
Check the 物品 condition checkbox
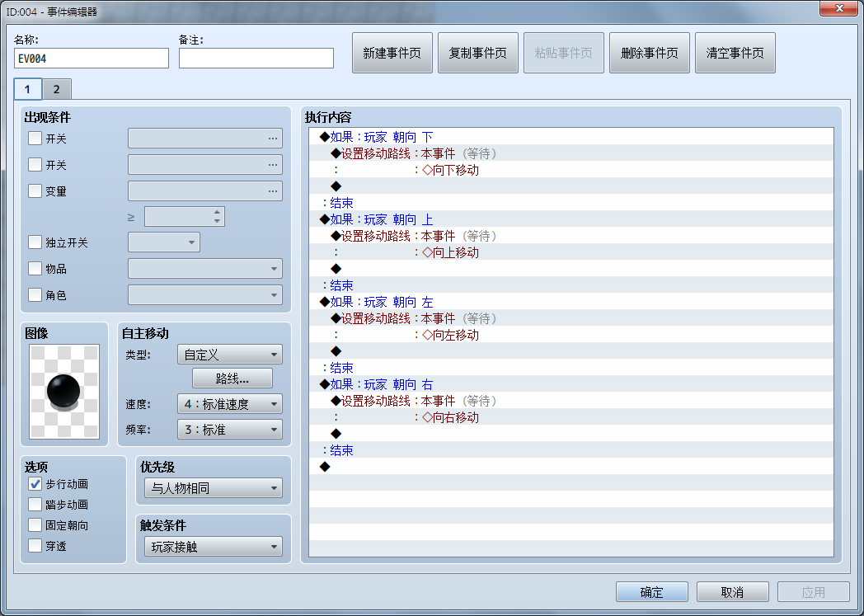(x=35, y=268)
